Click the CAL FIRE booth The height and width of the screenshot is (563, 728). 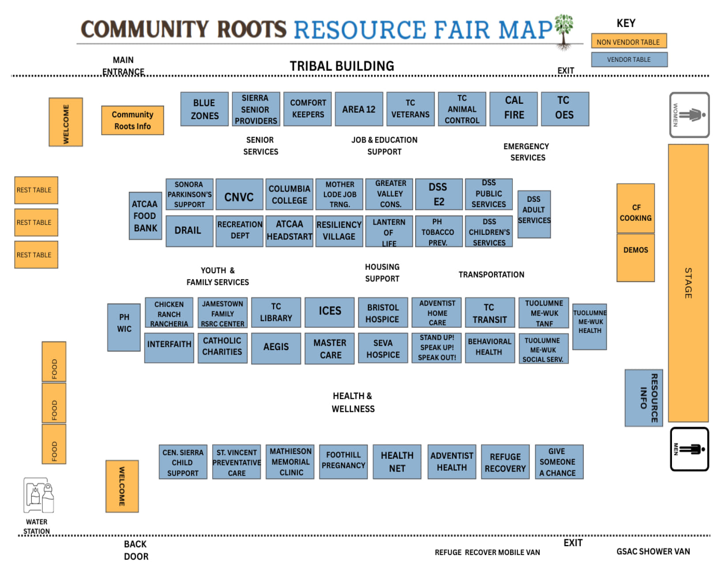513,109
